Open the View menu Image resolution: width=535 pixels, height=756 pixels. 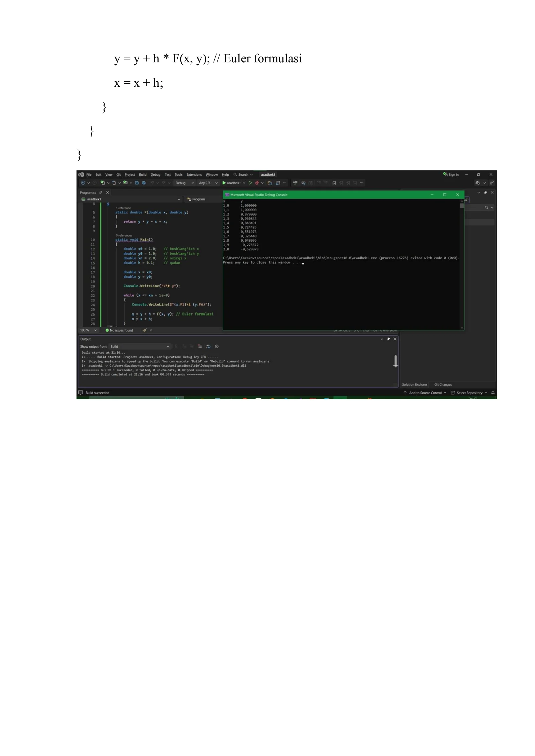point(109,175)
